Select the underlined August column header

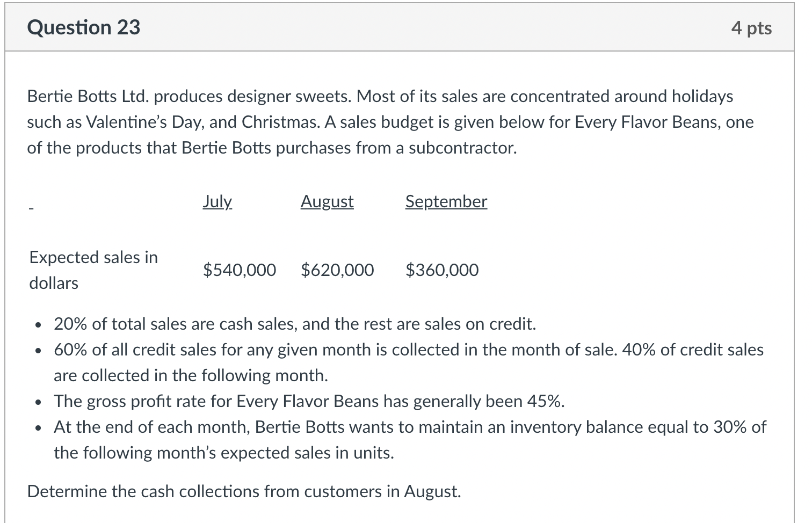tap(327, 201)
